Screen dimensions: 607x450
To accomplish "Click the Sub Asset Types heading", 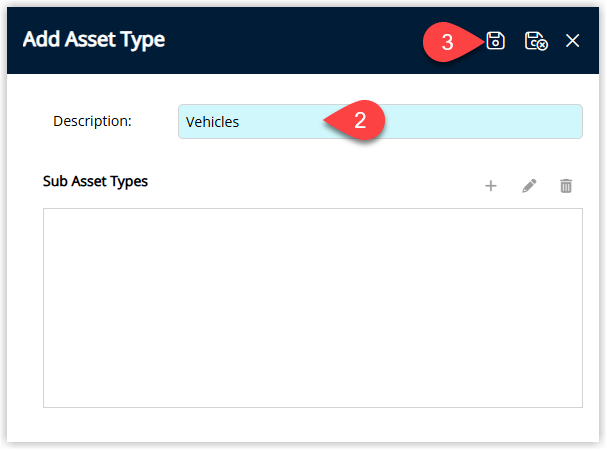I will coord(95,182).
